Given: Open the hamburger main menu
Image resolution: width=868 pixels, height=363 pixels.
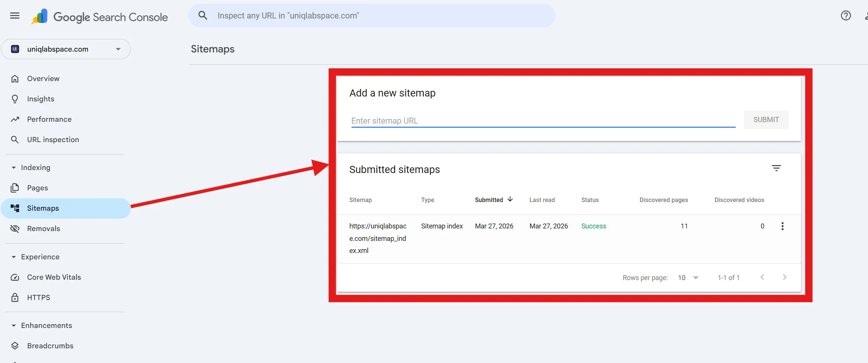Looking at the screenshot, I should (15, 16).
